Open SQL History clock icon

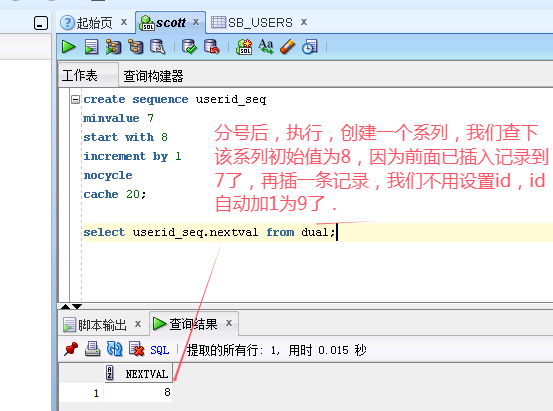click(x=310, y=47)
